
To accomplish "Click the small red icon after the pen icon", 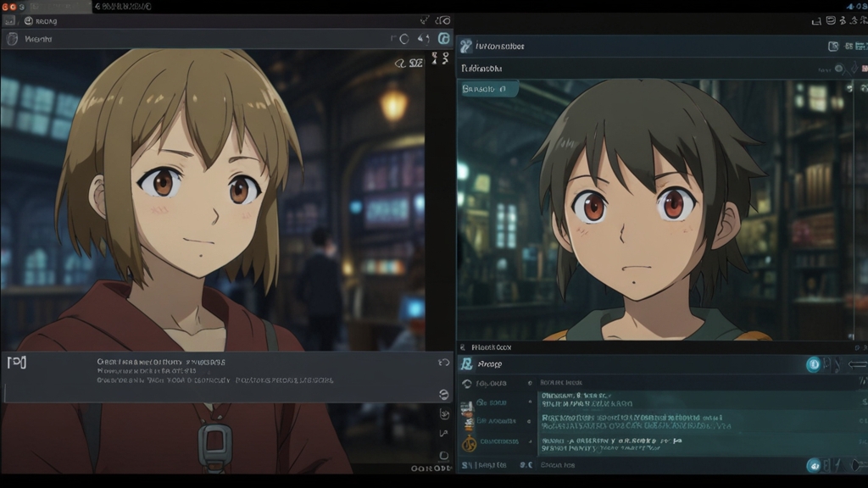I will pyautogui.click(x=864, y=69).
